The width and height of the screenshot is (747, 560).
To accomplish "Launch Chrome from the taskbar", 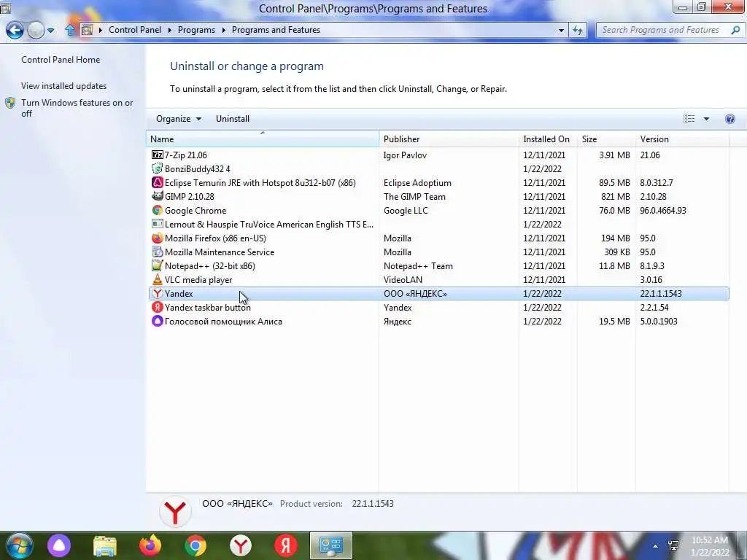I will [x=196, y=545].
